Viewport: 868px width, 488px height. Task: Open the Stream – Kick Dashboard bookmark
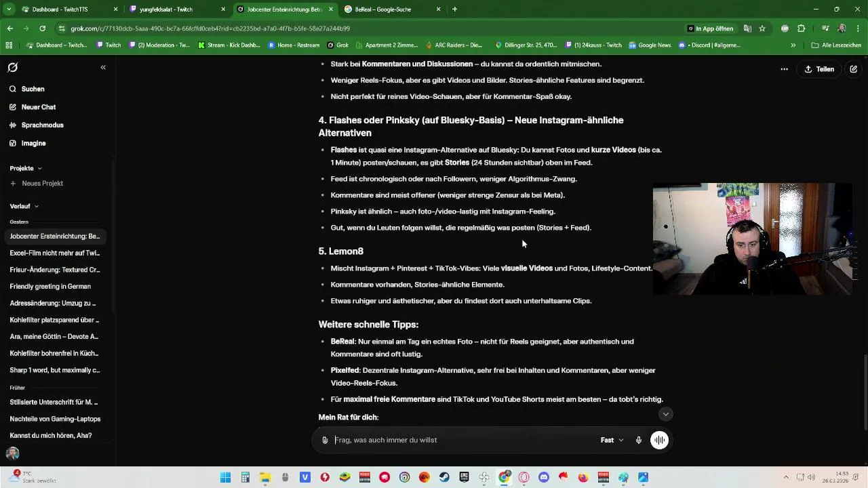click(x=229, y=45)
